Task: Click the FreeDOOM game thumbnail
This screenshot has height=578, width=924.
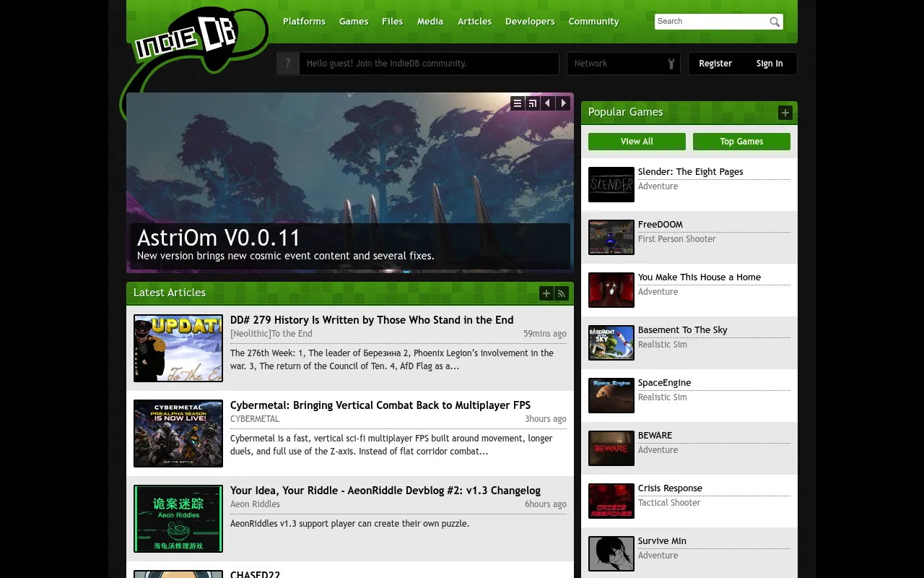Action: pos(611,238)
